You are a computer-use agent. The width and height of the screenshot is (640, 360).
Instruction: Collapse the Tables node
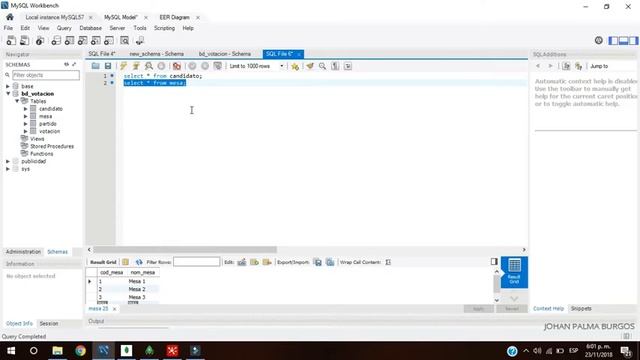point(17,101)
